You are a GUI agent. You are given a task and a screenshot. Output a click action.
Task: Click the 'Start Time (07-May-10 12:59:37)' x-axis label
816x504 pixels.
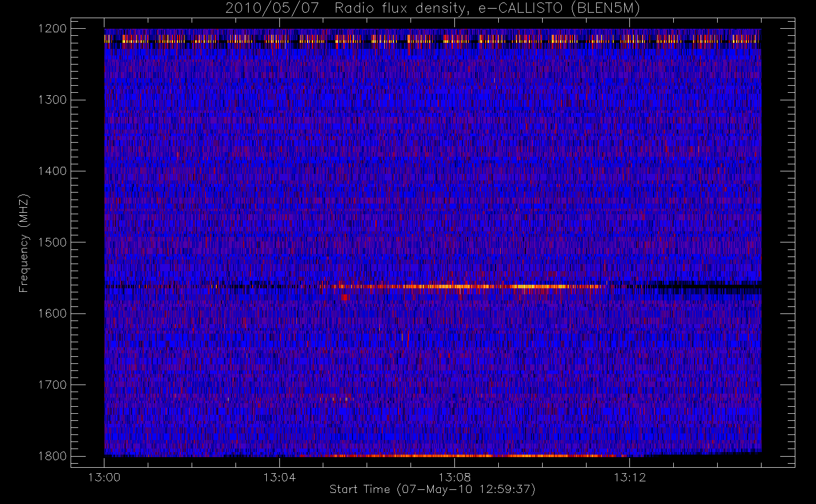[x=432, y=489]
